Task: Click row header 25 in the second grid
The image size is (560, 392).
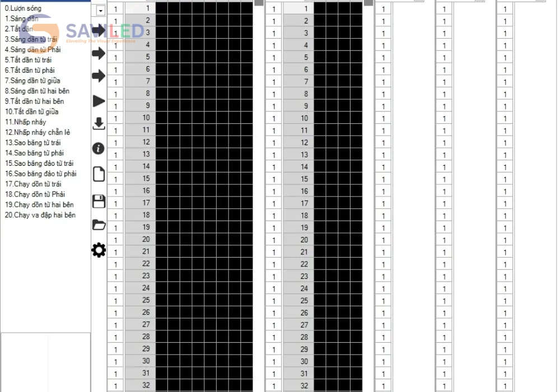Action: pos(298,301)
